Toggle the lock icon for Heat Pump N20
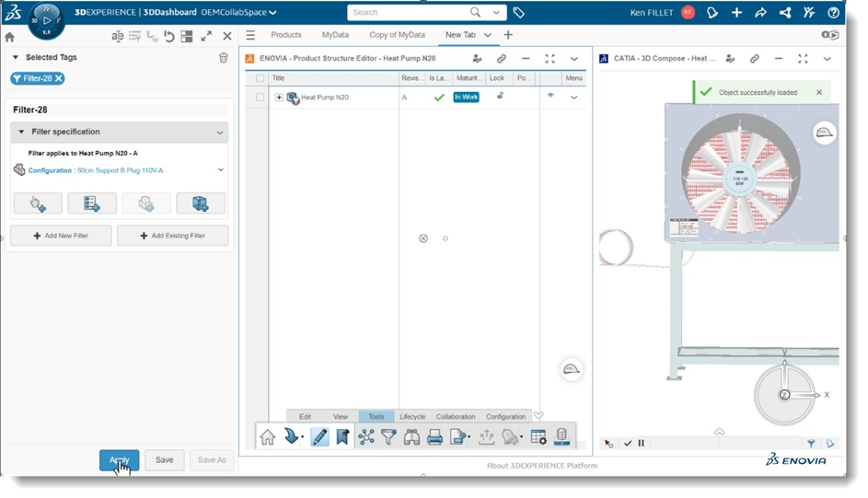 [500, 96]
